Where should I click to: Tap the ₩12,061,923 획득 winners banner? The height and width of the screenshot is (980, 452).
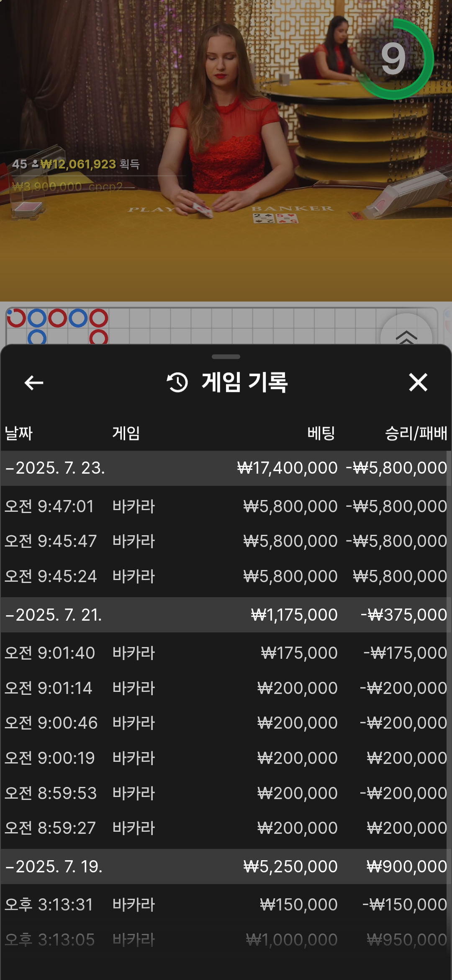[90, 164]
